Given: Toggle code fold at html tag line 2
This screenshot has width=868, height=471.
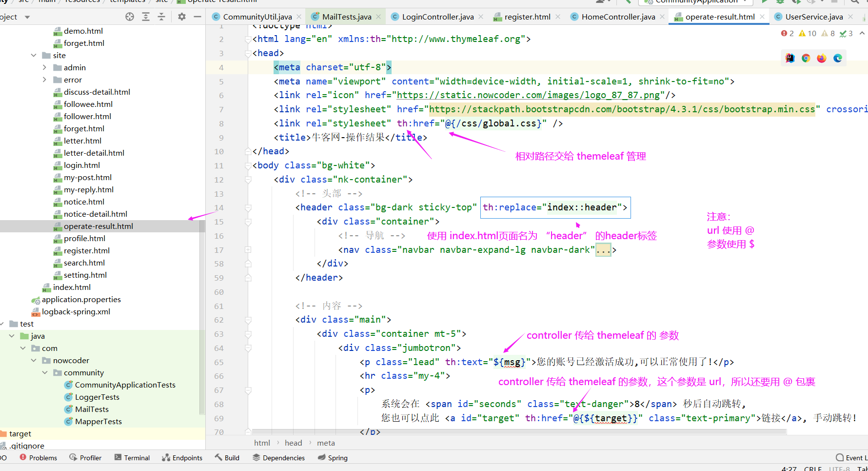Looking at the screenshot, I should pyautogui.click(x=248, y=39).
